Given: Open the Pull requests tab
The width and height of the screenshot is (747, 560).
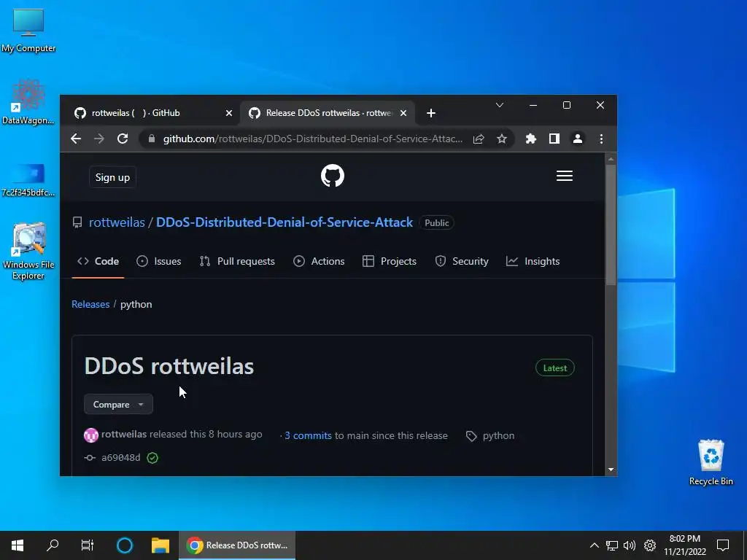Looking at the screenshot, I should (237, 261).
